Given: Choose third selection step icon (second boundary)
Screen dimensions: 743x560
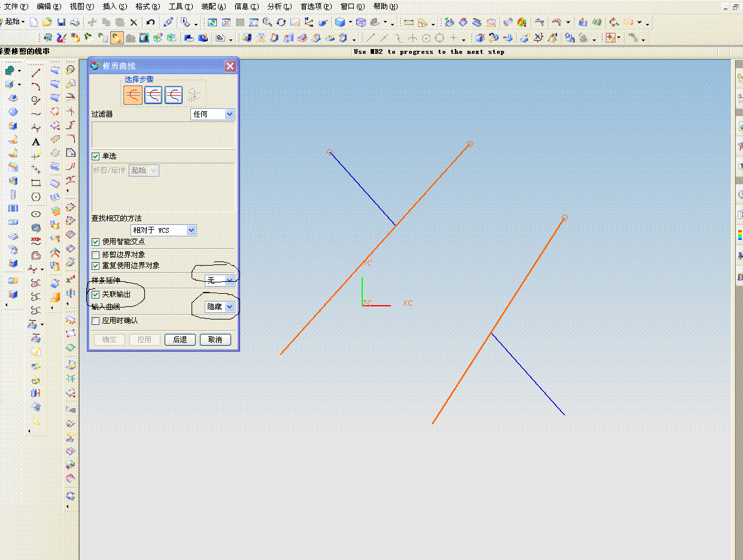Looking at the screenshot, I should pos(173,95).
